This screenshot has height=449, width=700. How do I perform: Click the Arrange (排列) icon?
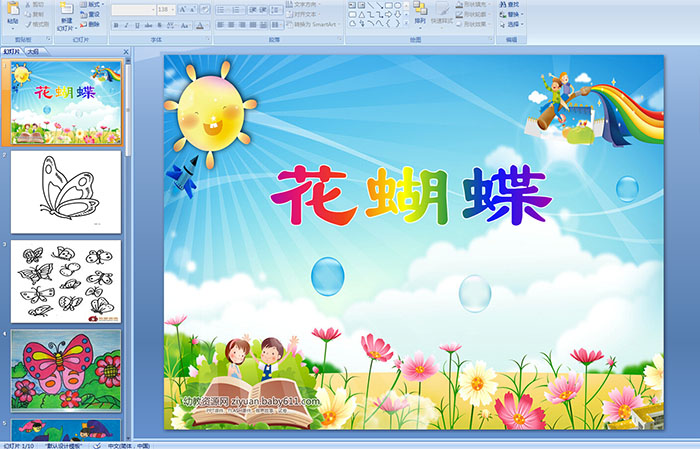(419, 12)
